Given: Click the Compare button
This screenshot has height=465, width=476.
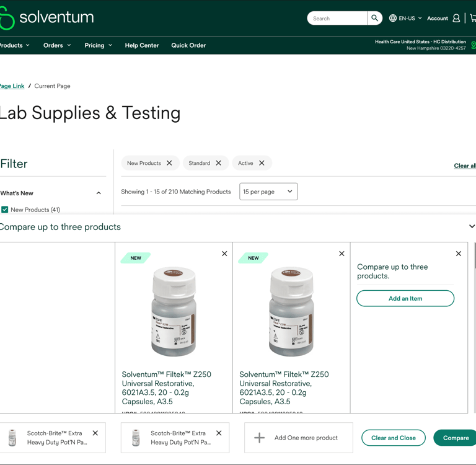Looking at the screenshot, I should (x=456, y=438).
